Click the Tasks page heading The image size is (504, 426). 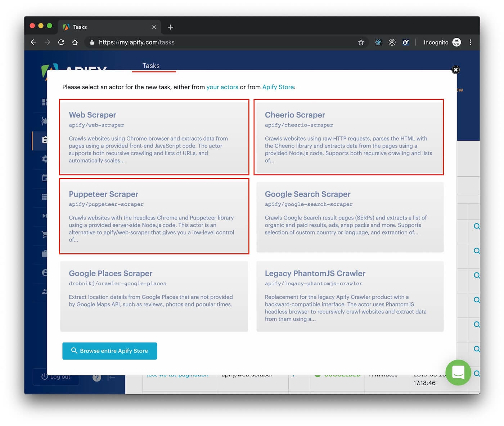(151, 66)
